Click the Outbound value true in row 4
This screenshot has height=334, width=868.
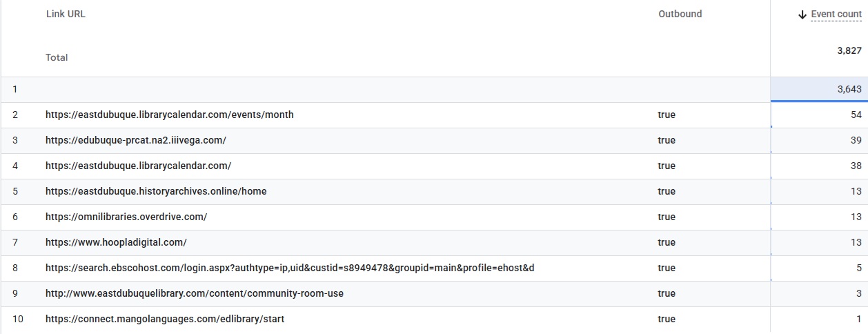point(667,166)
